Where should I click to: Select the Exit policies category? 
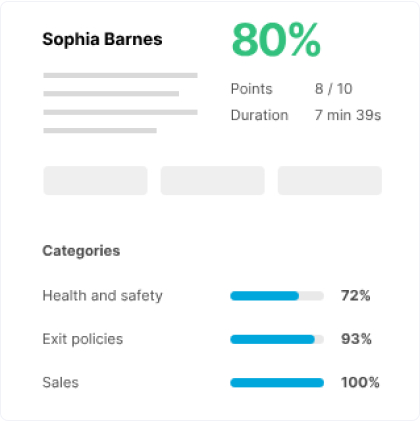coord(83,339)
